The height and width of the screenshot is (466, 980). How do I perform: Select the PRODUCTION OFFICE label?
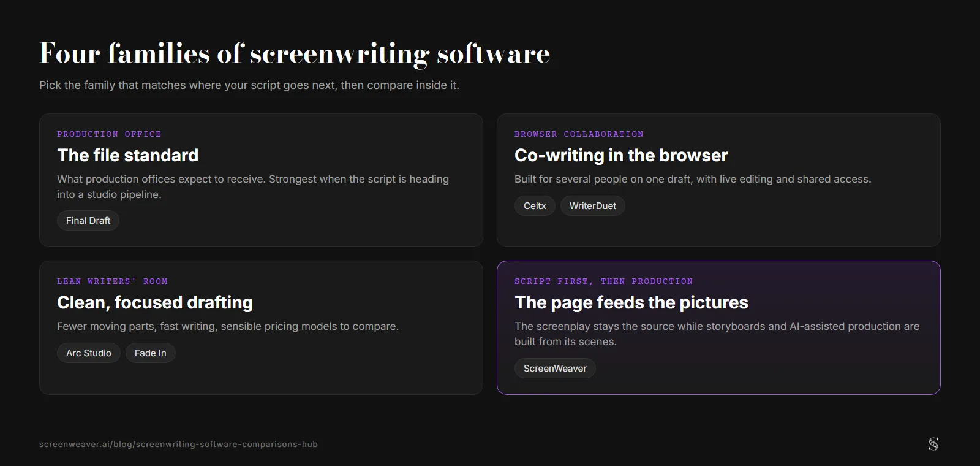click(x=110, y=134)
